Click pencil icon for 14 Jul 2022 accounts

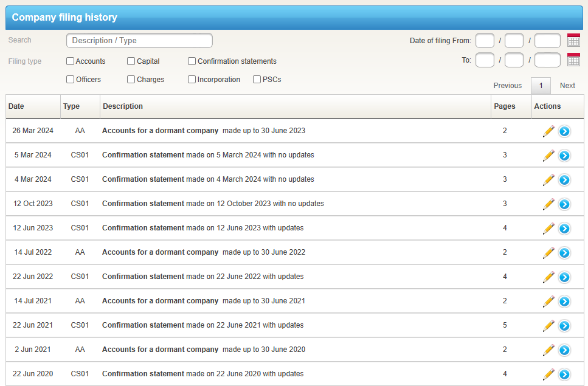(x=548, y=253)
